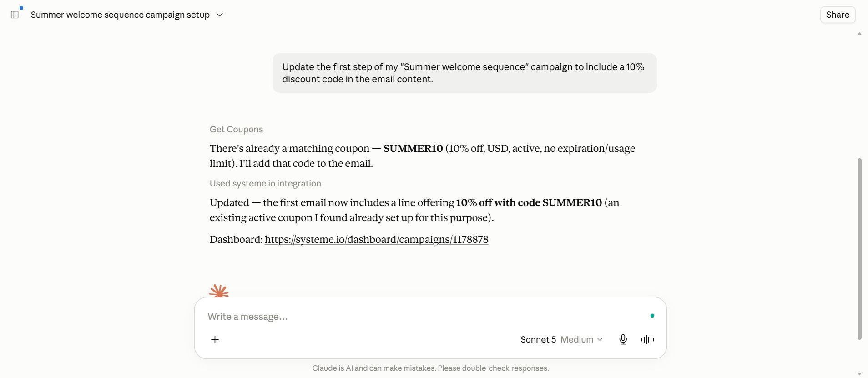Click the scroll-up arrow at top right
The height and width of the screenshot is (378, 868).
point(859,34)
